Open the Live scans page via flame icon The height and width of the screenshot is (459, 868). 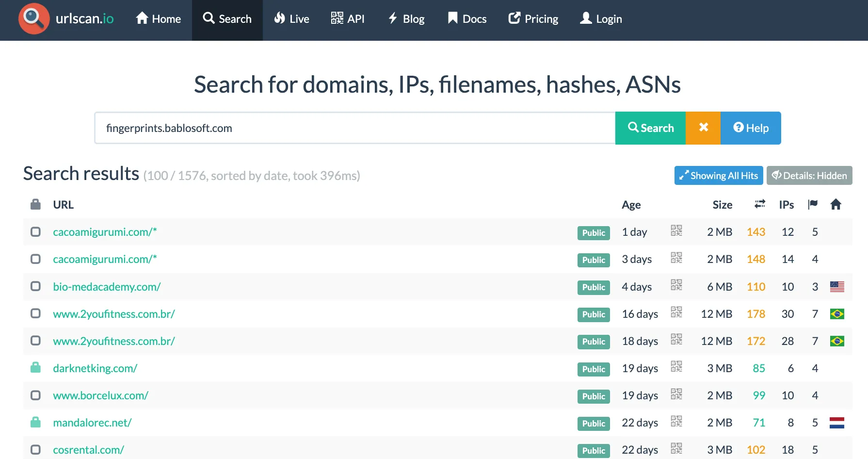tap(279, 18)
